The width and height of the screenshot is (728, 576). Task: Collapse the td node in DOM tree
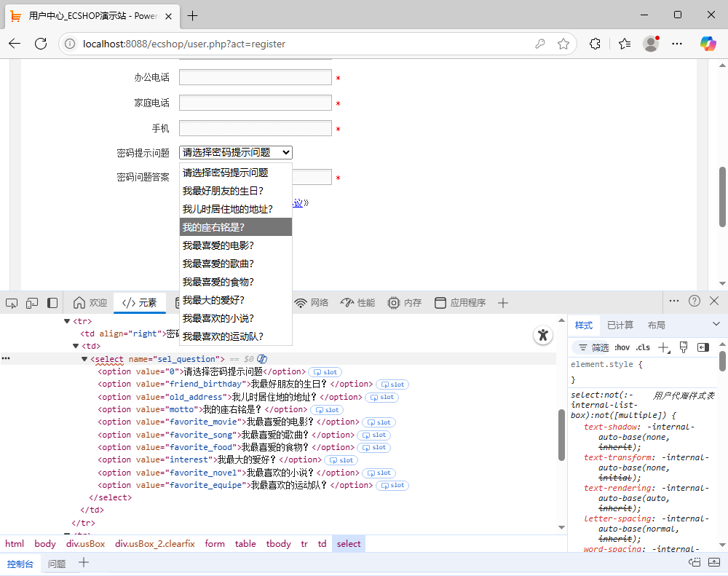[76, 346]
